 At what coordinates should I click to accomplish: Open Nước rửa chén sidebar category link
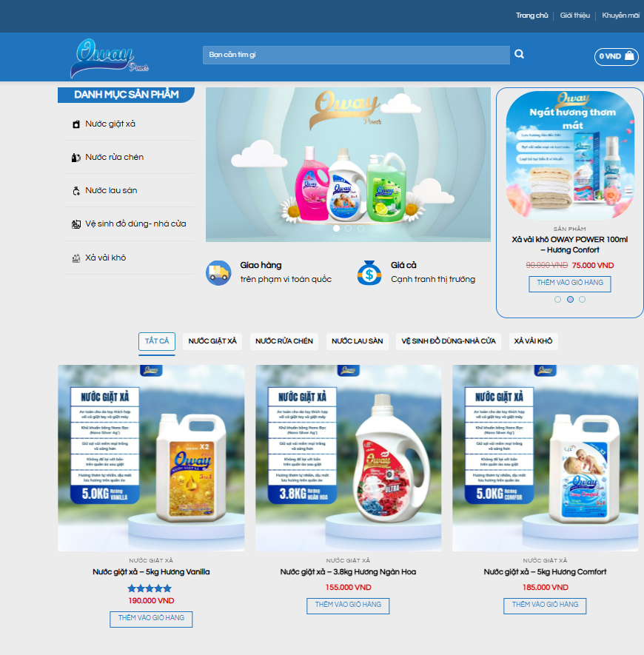(115, 158)
